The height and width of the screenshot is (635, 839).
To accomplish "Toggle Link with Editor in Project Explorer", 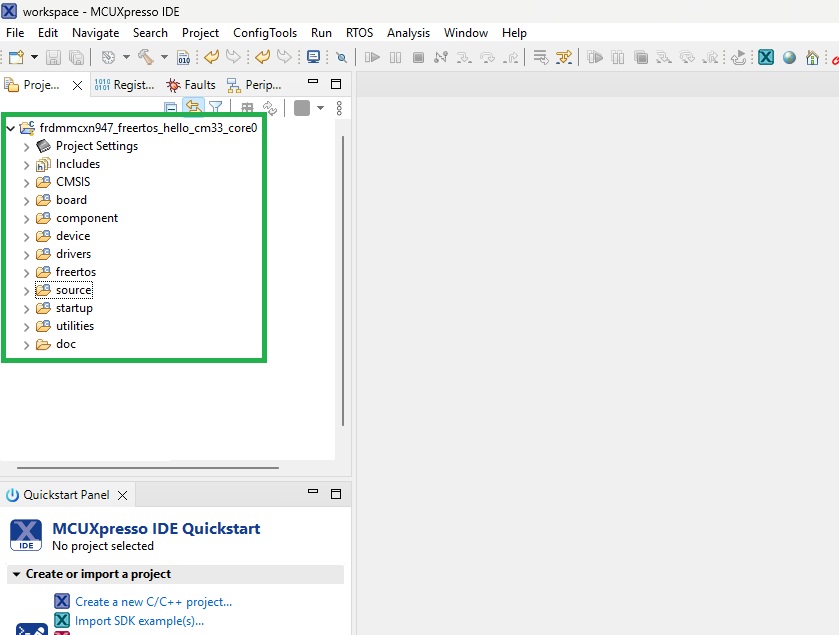I will pos(192,107).
